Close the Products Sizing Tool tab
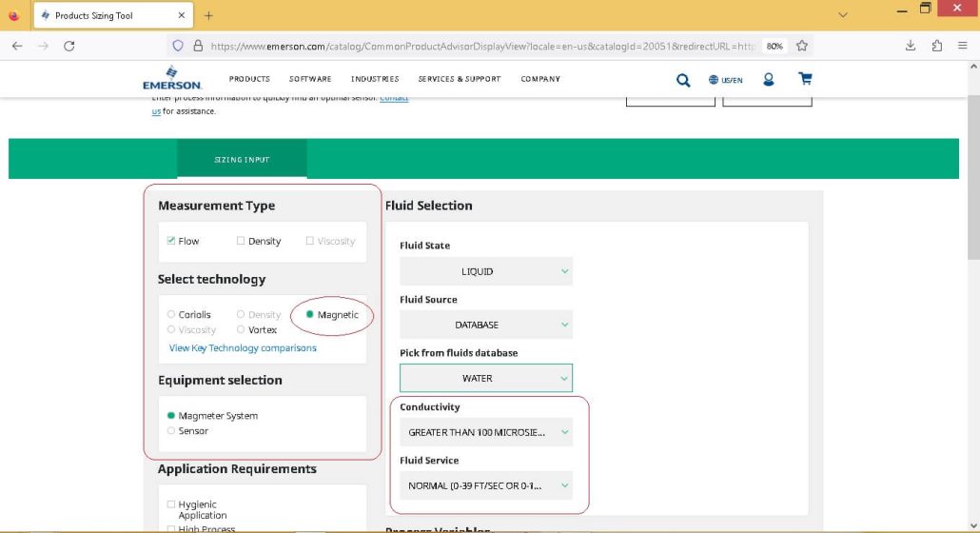The width and height of the screenshot is (980, 533). 181,15
